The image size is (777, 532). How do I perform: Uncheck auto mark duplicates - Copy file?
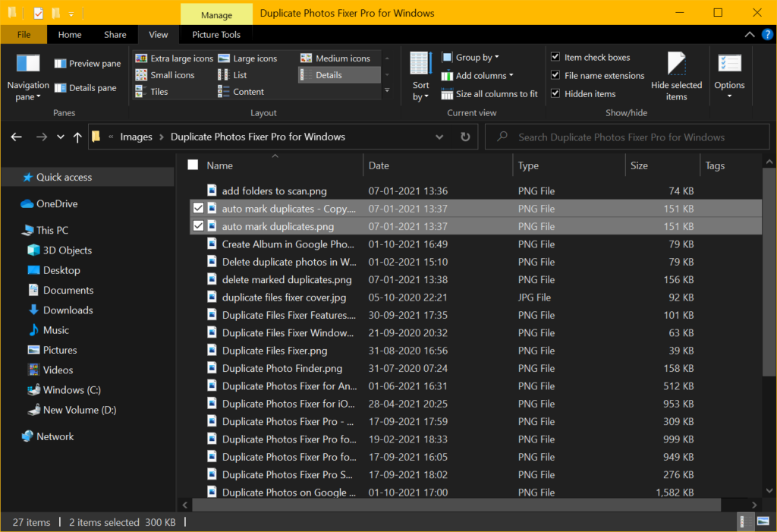point(198,208)
